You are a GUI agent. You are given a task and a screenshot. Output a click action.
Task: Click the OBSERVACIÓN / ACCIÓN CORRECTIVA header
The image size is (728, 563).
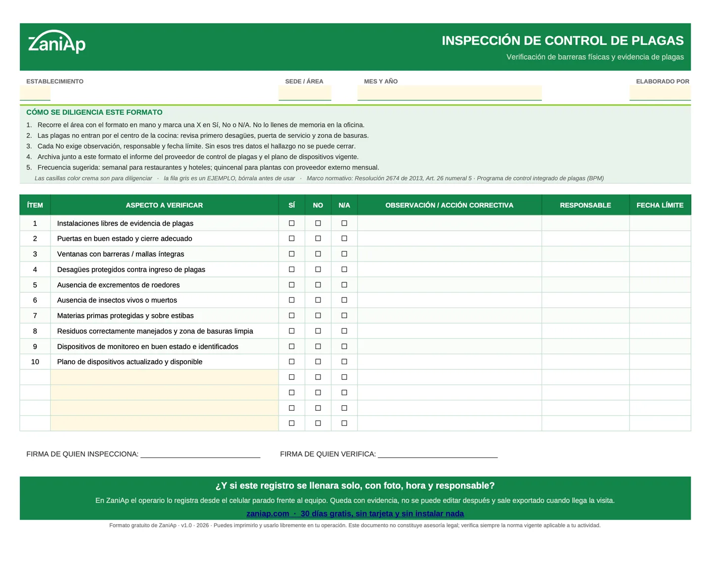pos(449,205)
